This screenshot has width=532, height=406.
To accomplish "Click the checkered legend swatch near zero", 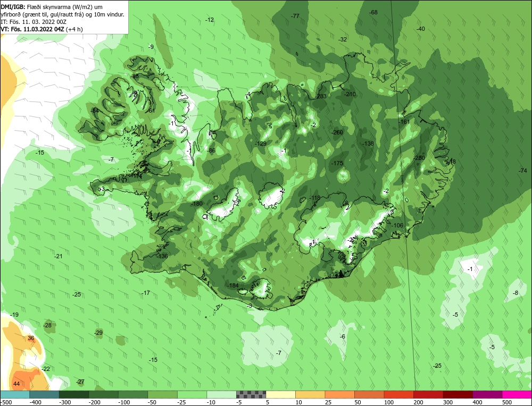I will (251, 394).
